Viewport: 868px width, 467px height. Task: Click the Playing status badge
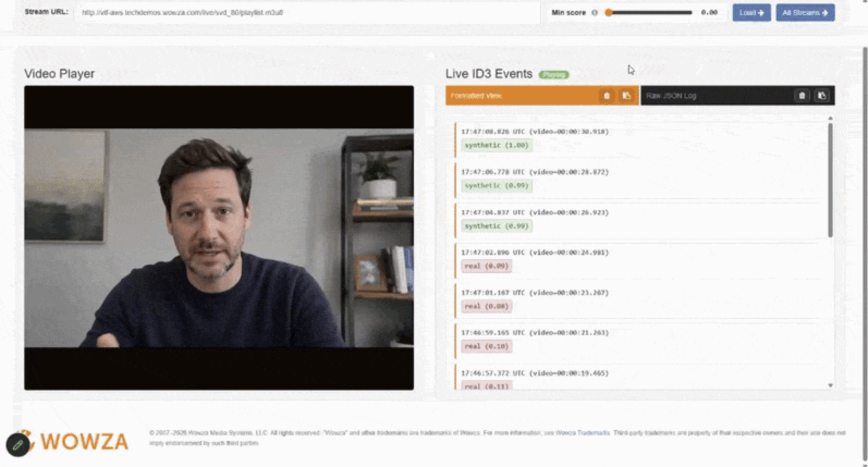(x=554, y=75)
